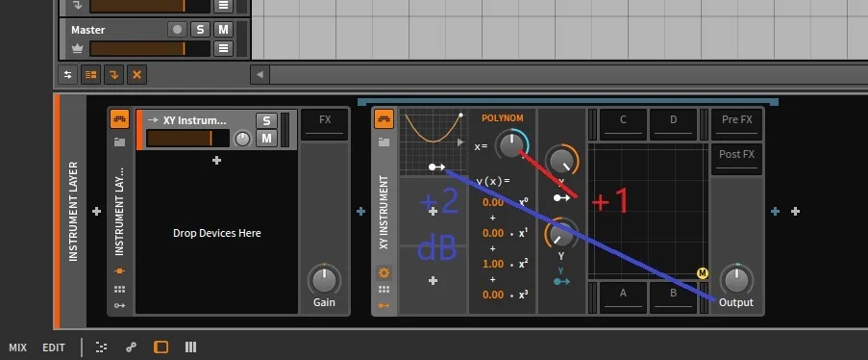Solo the Master track
The width and height of the screenshot is (868, 360).
pyautogui.click(x=200, y=30)
